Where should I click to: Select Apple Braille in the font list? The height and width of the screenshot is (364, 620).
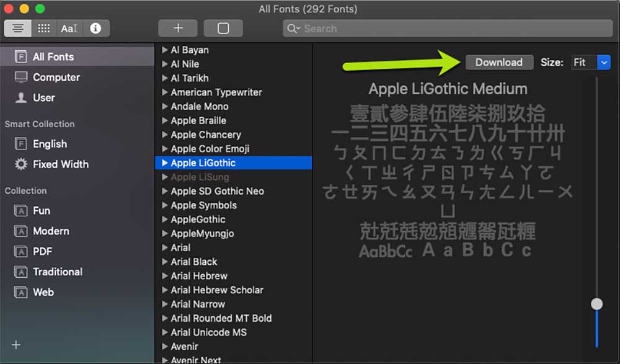(x=233, y=120)
